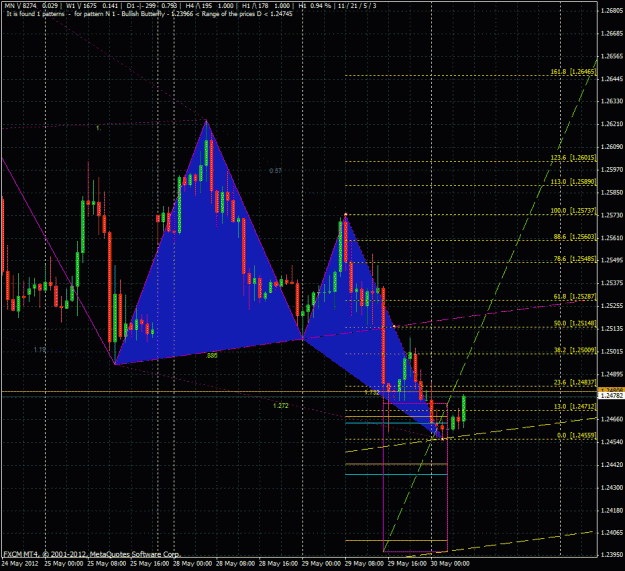The height and width of the screenshot is (571, 625).
Task: Click the 1.25970 value on price axis
Action: (x=611, y=170)
